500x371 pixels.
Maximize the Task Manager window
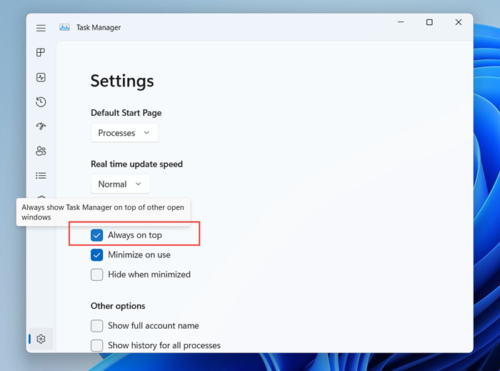pyautogui.click(x=429, y=22)
